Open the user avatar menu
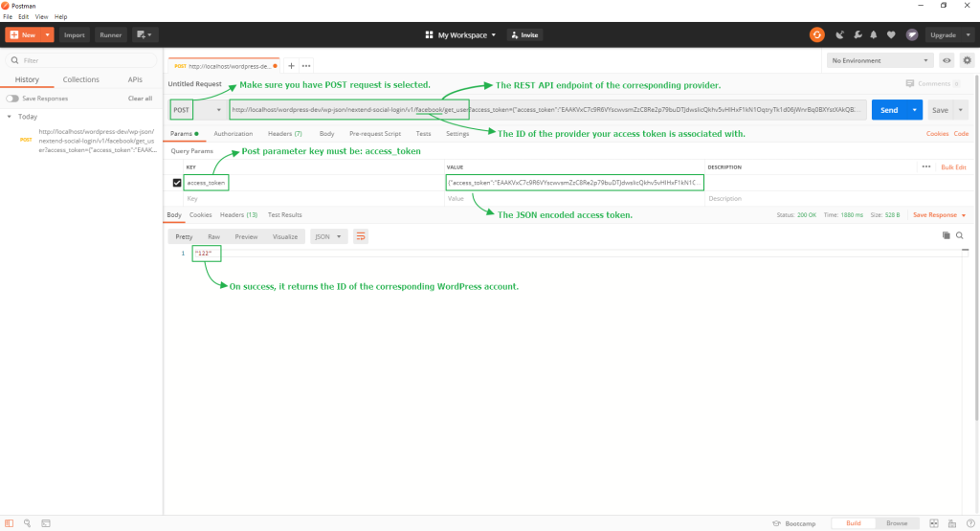 912,35
